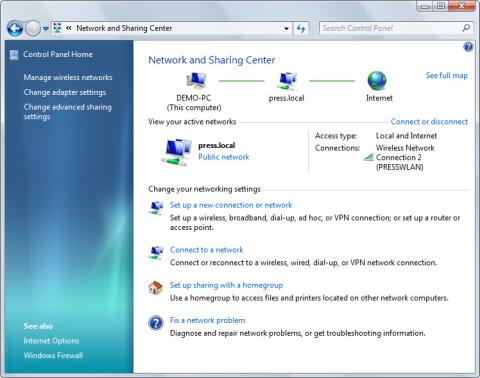The height and width of the screenshot is (378, 480).
Task: Open the recent pages dropdown arrow
Action: pyautogui.click(x=46, y=29)
